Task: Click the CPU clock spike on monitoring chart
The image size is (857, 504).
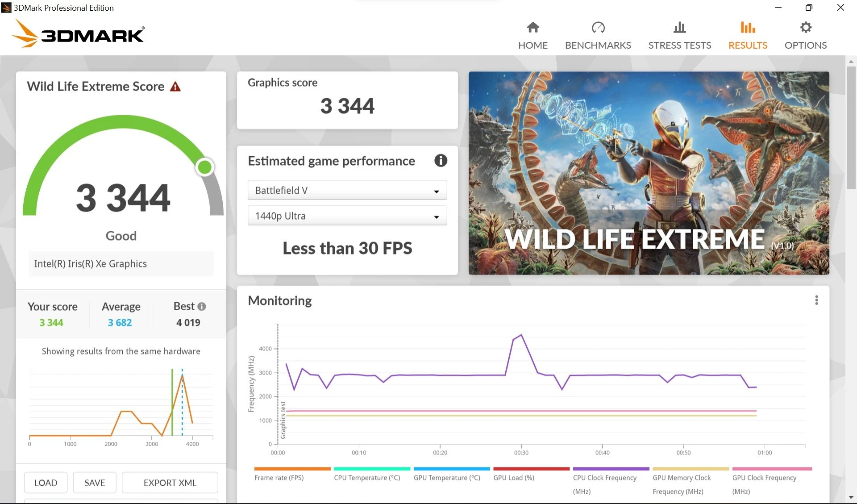Action: (x=521, y=336)
